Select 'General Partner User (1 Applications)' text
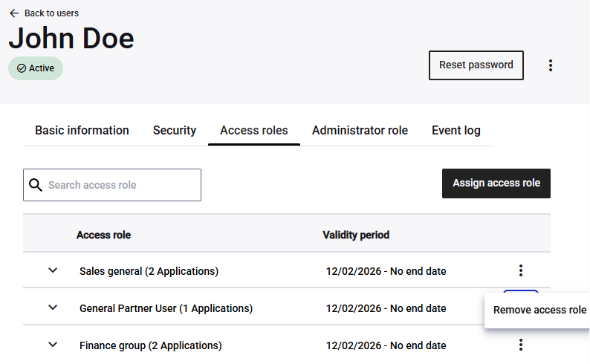590x364 pixels. pos(166,308)
